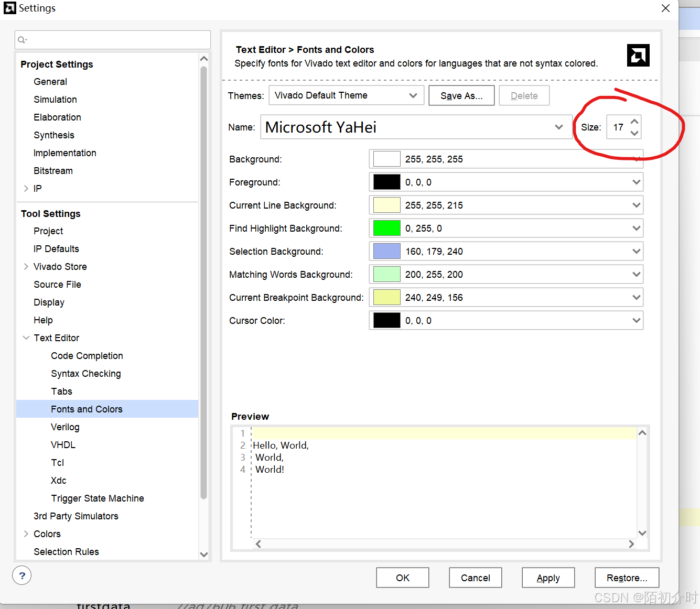Expand the Vivado Store node
Viewport: 700px width, 609px height.
(26, 267)
